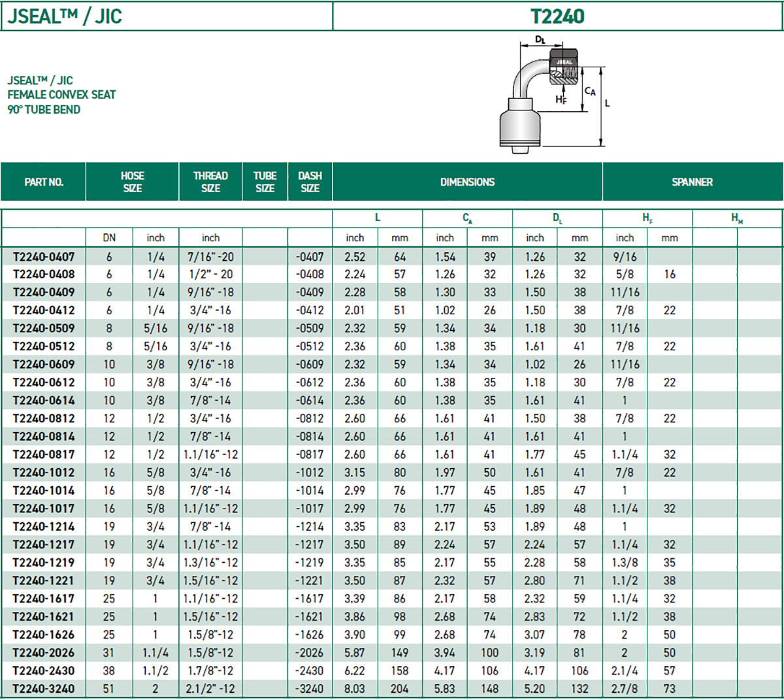Select part number T2240-0614
This screenshot has height=700, width=784.
tap(44, 400)
